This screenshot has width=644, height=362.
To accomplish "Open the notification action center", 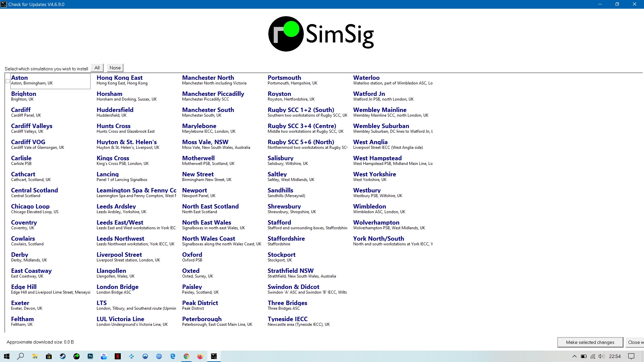I will click(x=631, y=356).
